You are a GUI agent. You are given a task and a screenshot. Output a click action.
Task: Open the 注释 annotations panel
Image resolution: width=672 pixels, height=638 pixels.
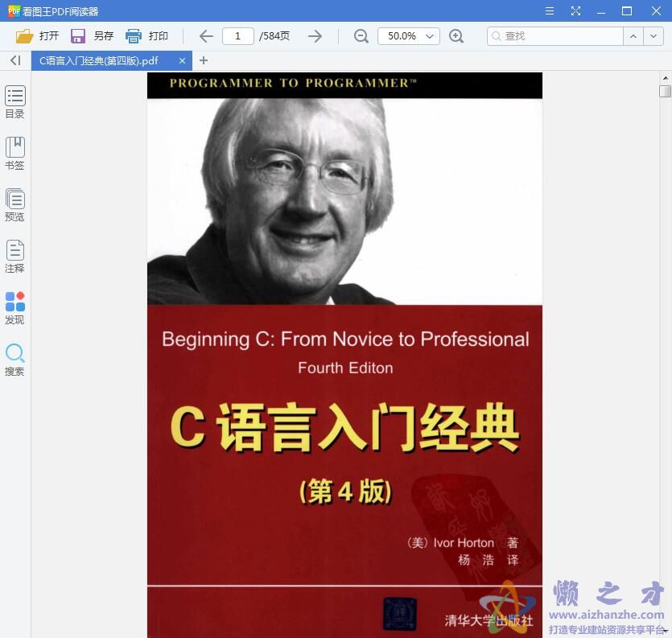click(15, 256)
